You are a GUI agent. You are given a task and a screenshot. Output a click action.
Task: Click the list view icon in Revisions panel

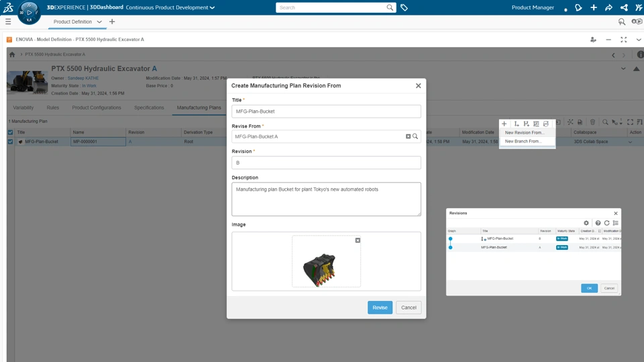tap(615, 223)
